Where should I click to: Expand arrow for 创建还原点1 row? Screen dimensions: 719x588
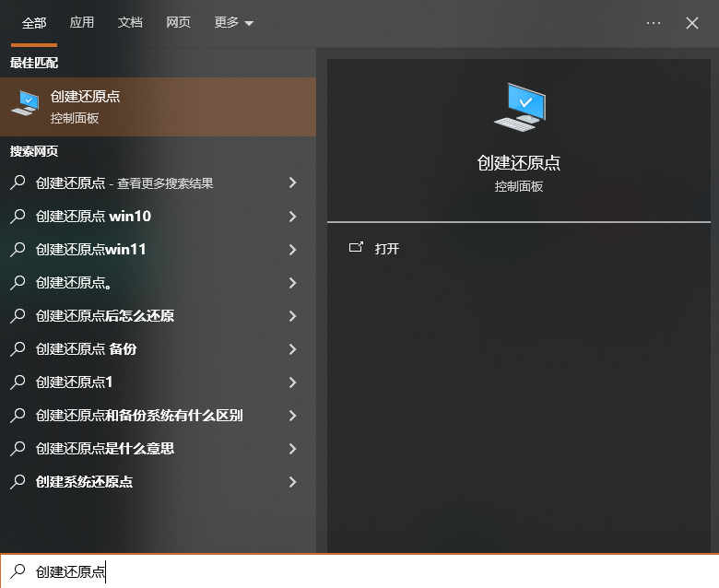point(292,382)
